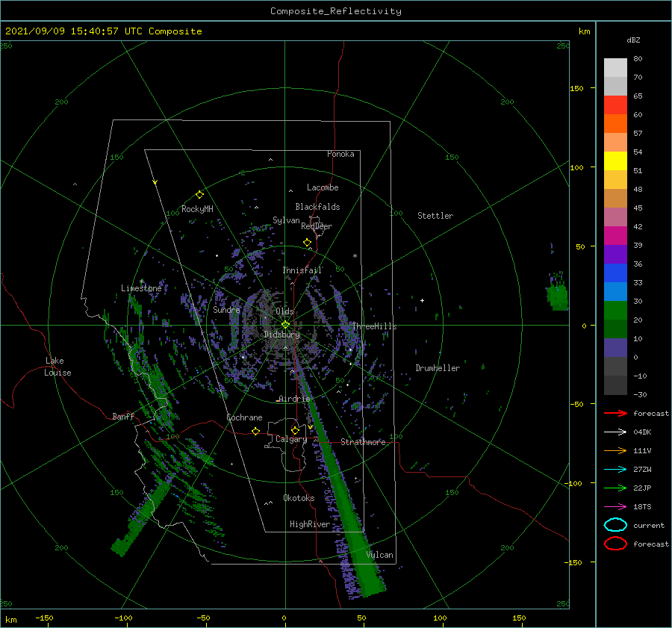Select the yellow diamond marker near Cochrane
Image resolution: width=672 pixels, height=628 pixels.
click(x=256, y=431)
